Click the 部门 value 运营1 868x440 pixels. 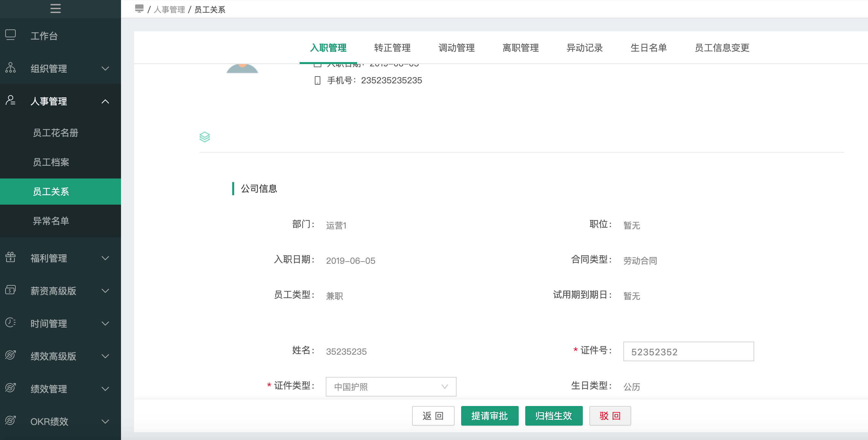[336, 225]
